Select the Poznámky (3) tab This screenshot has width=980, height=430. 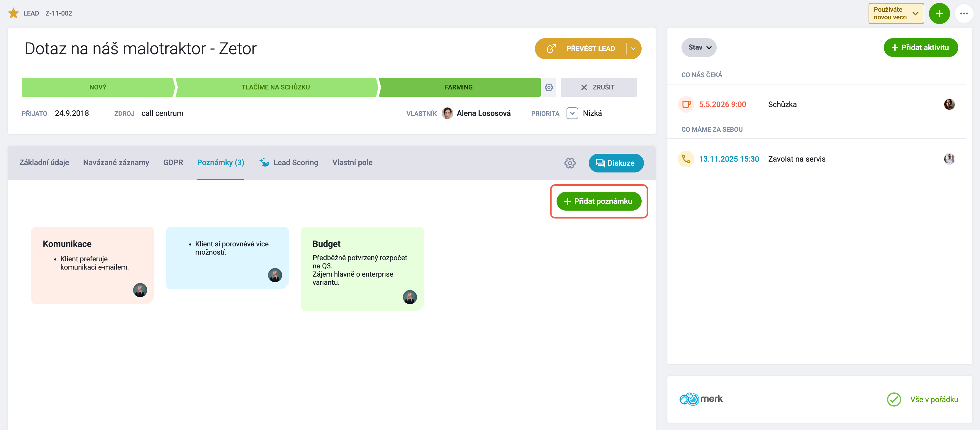pos(220,162)
